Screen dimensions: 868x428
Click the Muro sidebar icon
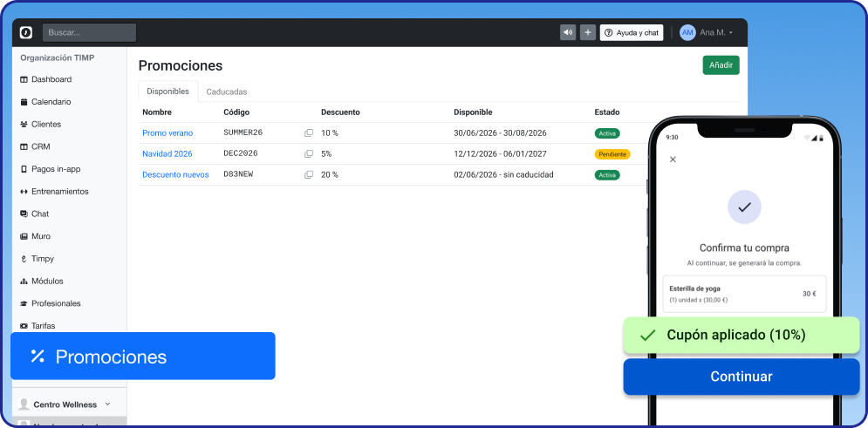pyautogui.click(x=24, y=236)
